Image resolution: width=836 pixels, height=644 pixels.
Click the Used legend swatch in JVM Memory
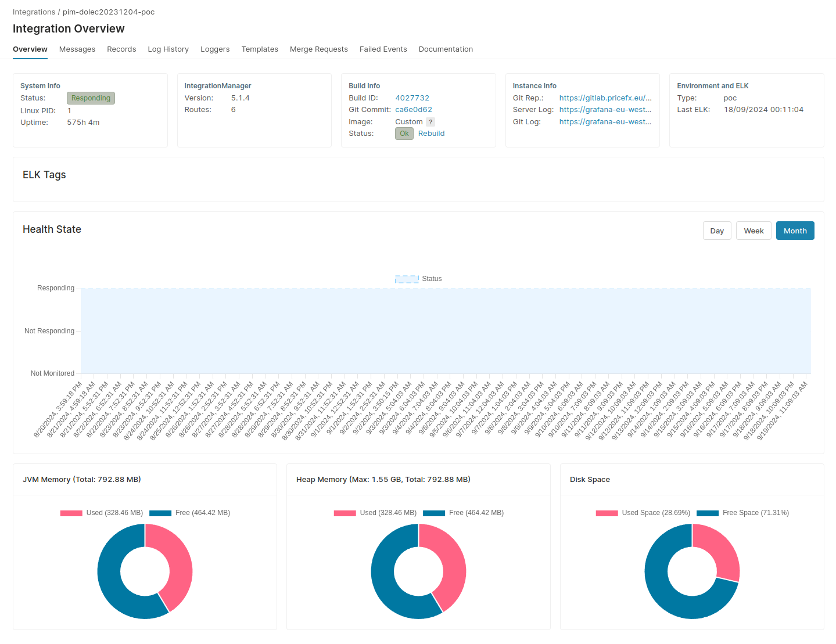[x=71, y=513]
